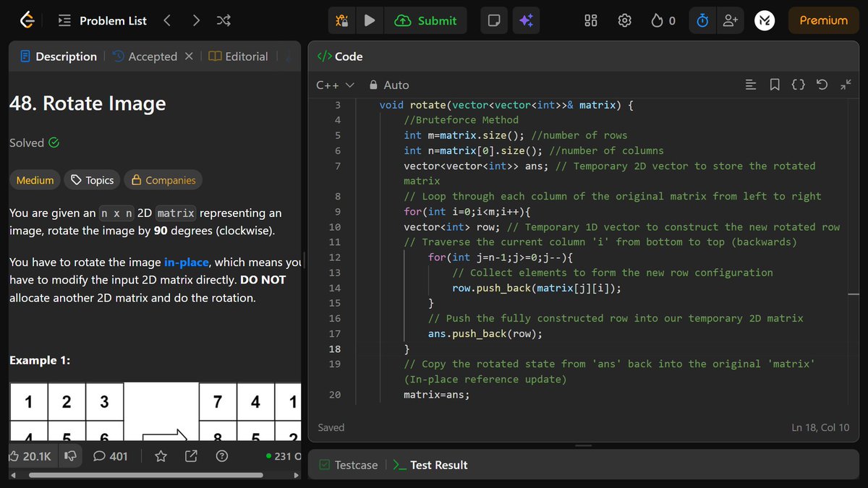Open the AI sparkle assistant icon
The height and width of the screenshot is (488, 868).
click(526, 21)
